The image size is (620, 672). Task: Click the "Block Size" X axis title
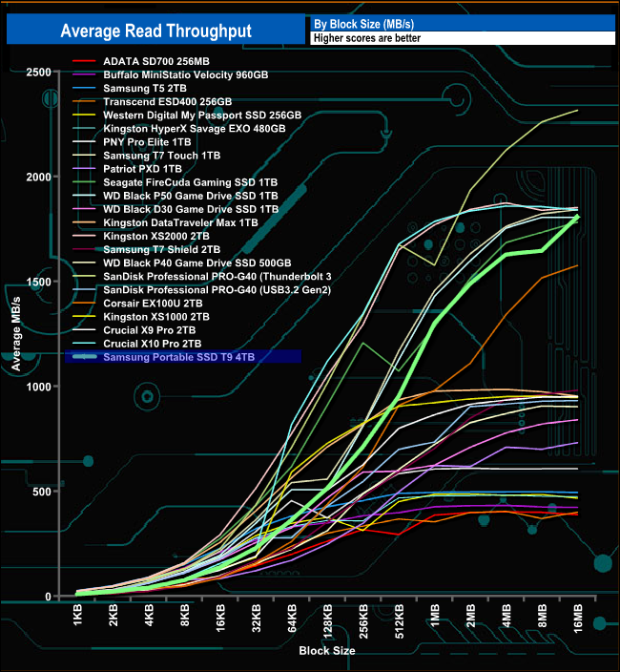coord(327,651)
